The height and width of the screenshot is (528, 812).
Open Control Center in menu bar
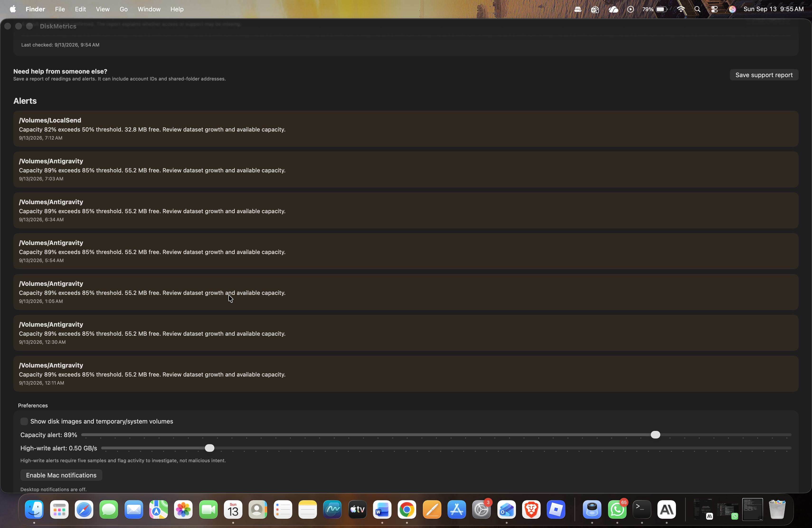pyautogui.click(x=714, y=9)
